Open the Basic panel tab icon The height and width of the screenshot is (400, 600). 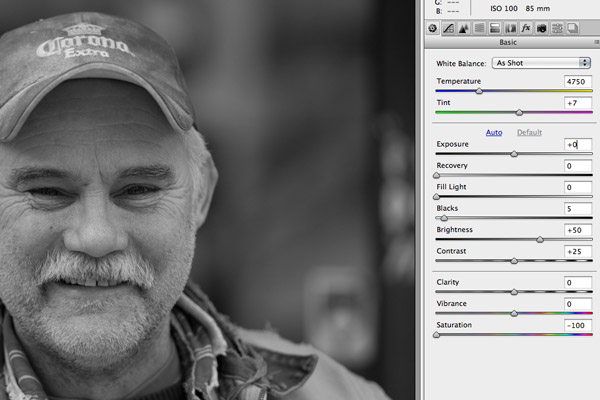pyautogui.click(x=433, y=28)
